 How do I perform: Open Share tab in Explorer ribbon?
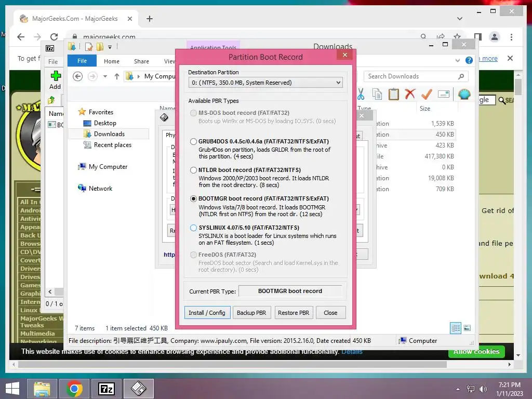pyautogui.click(x=141, y=61)
